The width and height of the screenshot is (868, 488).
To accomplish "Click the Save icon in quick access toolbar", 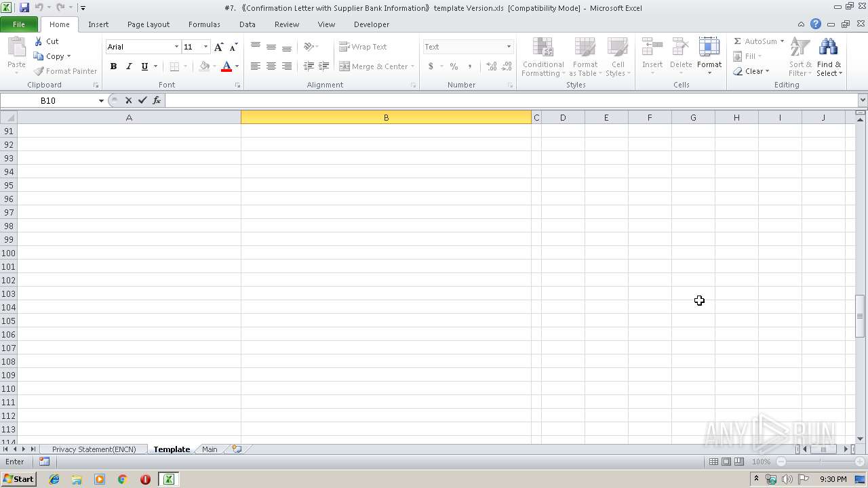I will click(24, 7).
